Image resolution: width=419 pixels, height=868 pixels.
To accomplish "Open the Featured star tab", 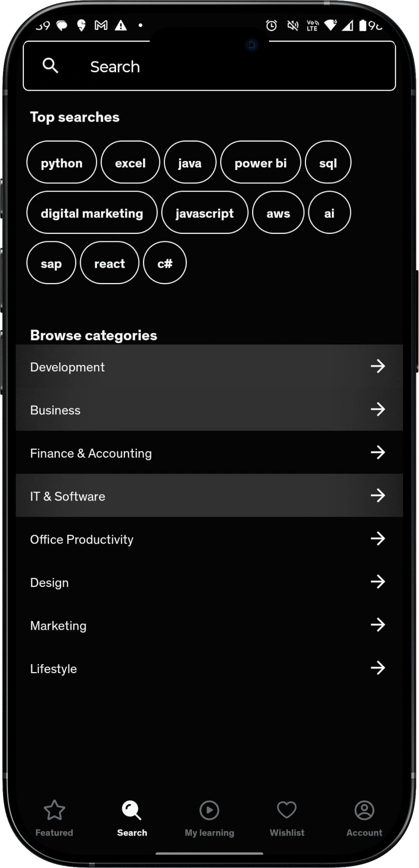I will click(54, 810).
